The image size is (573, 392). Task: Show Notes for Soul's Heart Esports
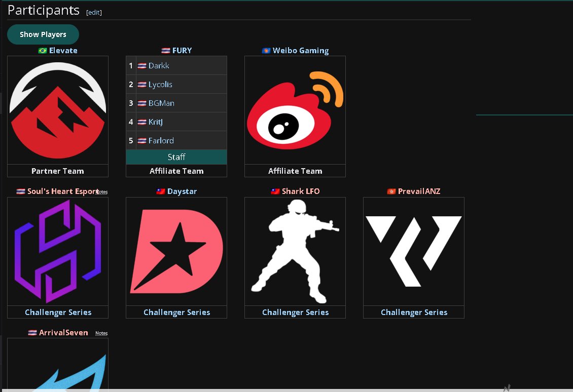[x=102, y=192]
